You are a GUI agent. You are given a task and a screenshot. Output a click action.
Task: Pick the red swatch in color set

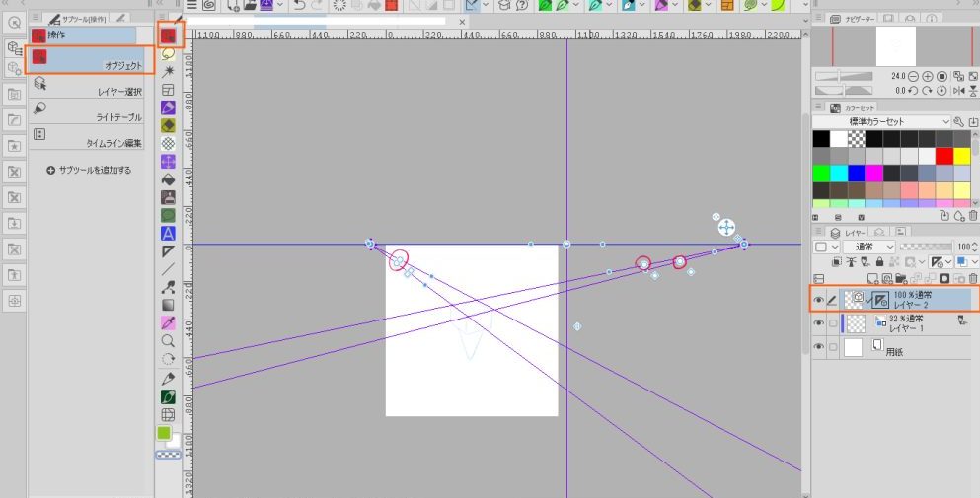coord(944,156)
